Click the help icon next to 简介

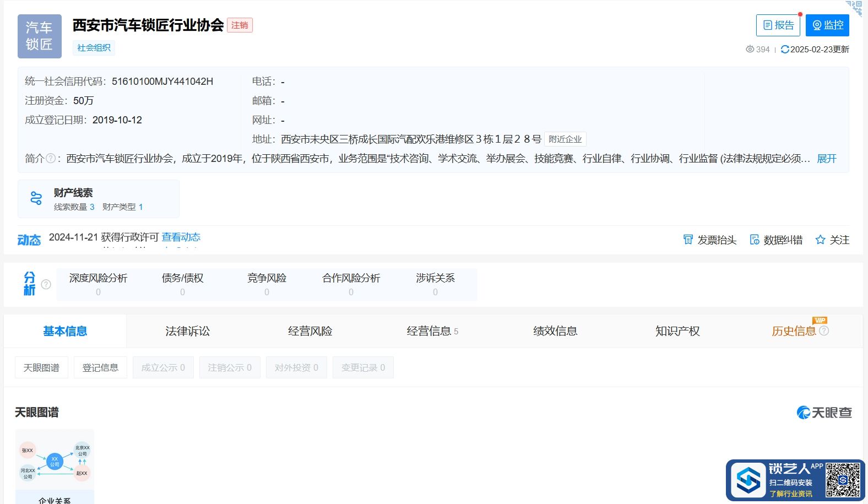pos(51,159)
